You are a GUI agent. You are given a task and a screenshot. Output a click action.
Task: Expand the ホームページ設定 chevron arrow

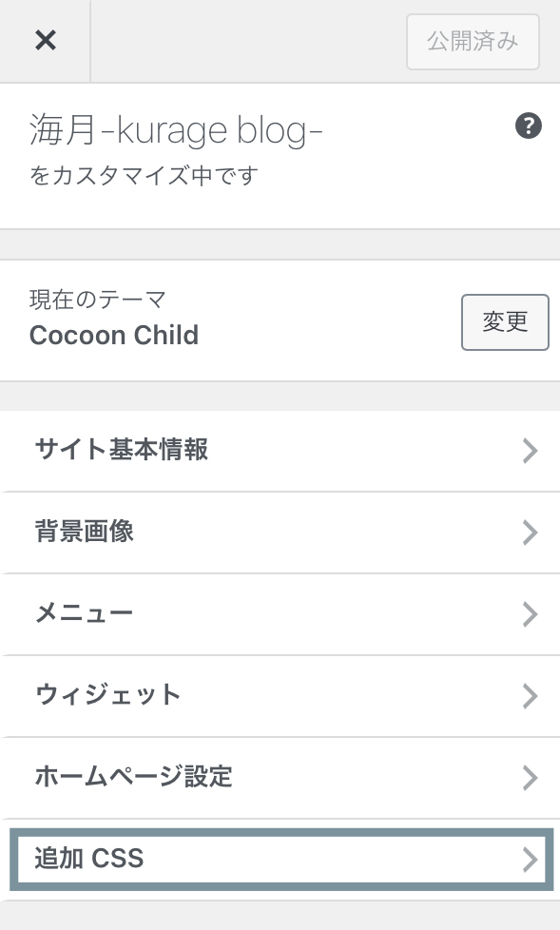pos(530,778)
